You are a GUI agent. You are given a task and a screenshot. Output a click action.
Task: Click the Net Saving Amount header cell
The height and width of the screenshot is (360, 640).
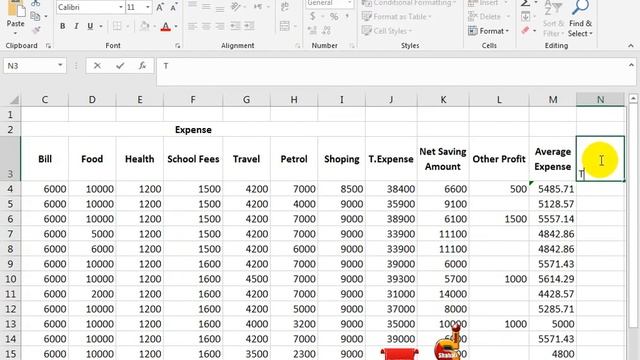point(443,159)
